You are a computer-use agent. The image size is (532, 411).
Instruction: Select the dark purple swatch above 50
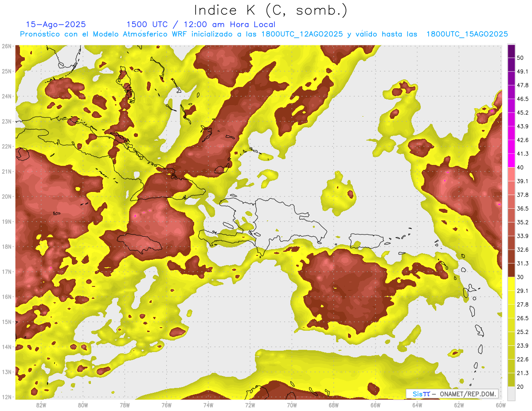(x=511, y=51)
